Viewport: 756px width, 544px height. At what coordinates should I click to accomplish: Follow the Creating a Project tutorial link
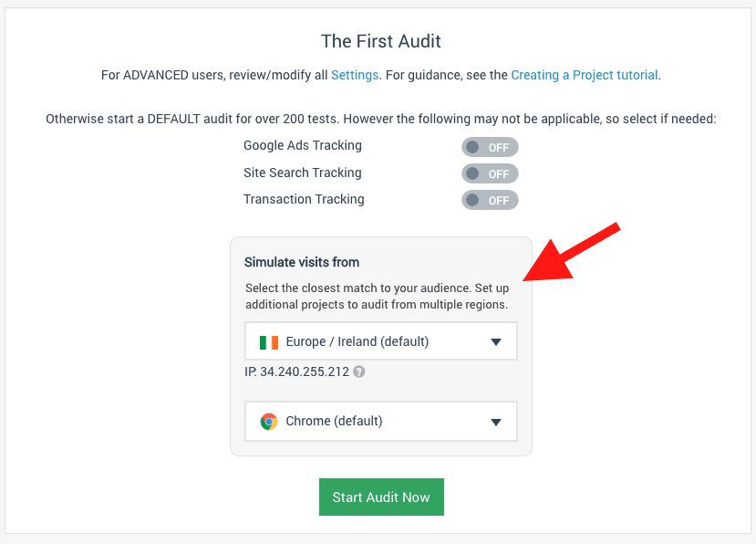pos(585,75)
